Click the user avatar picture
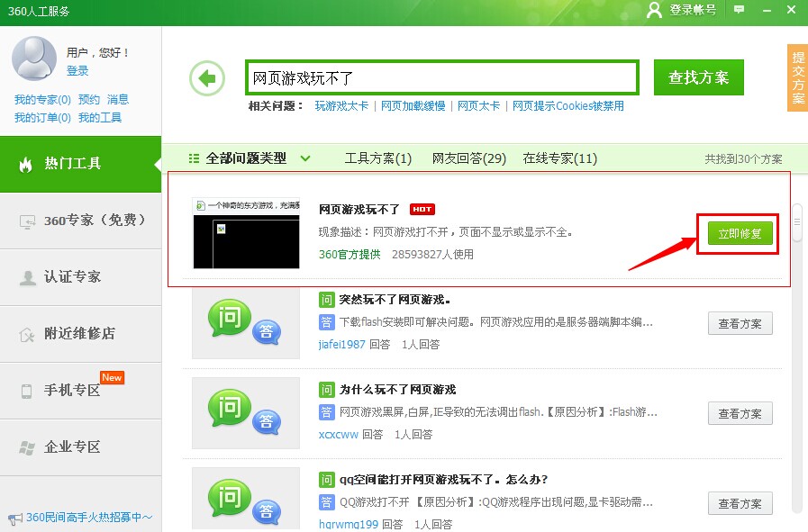 34,59
